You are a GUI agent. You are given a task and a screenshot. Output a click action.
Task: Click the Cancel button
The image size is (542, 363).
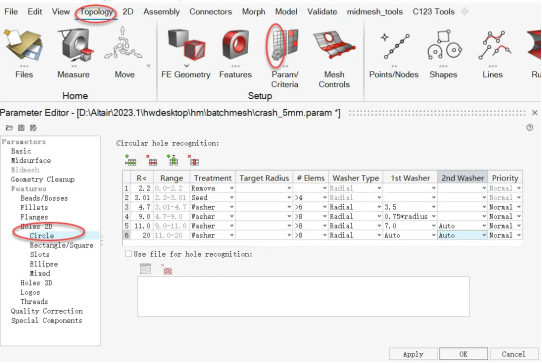click(513, 354)
